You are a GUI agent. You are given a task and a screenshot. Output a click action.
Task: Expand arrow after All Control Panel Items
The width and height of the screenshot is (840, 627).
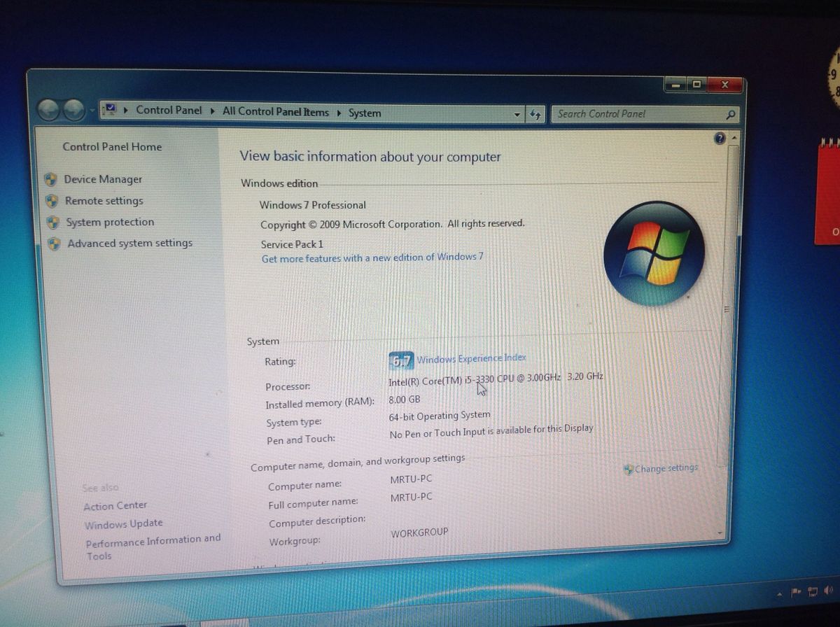click(x=339, y=112)
